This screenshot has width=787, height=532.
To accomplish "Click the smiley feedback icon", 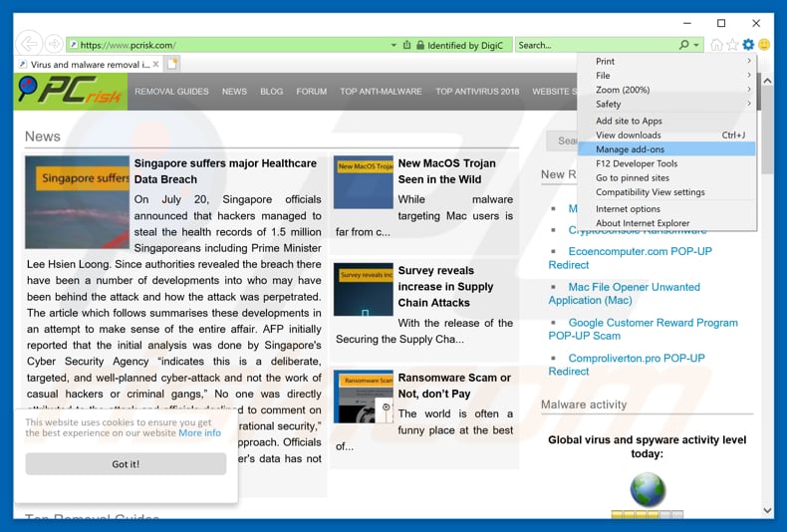I will pos(764,45).
